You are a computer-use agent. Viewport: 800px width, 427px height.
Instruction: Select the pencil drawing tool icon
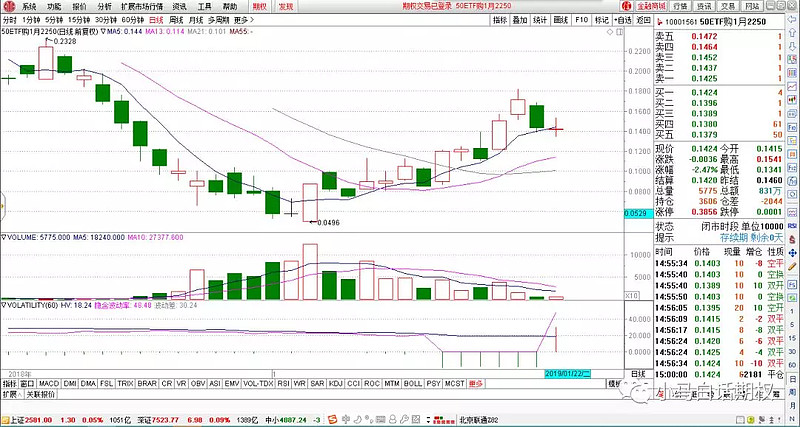792,266
